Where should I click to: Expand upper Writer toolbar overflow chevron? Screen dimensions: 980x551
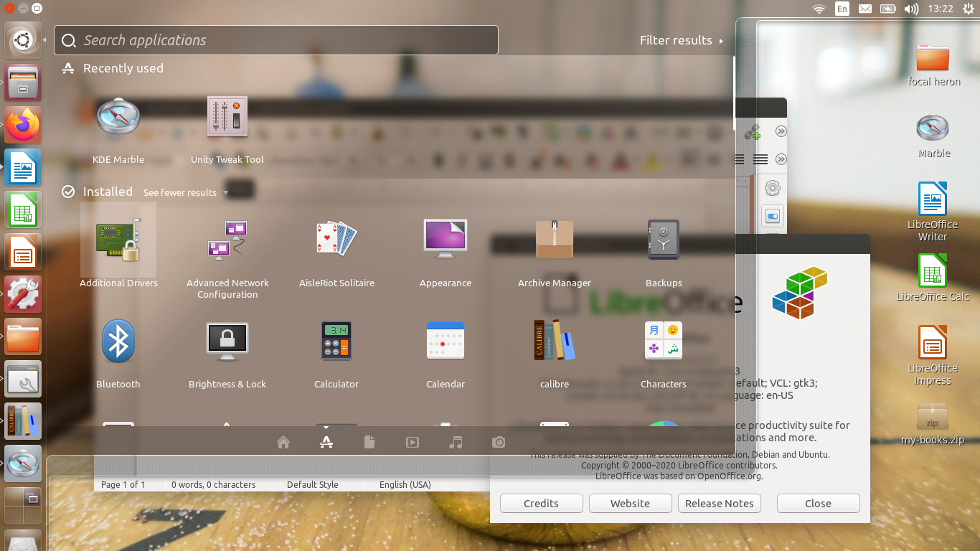[x=781, y=131]
